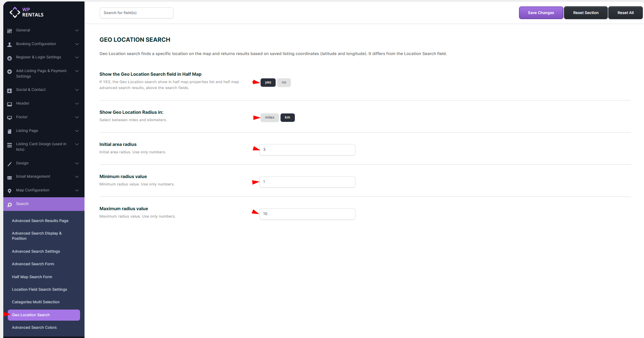644x338 pixels.
Task: Click the Social & Contact icon
Action: (x=10, y=90)
